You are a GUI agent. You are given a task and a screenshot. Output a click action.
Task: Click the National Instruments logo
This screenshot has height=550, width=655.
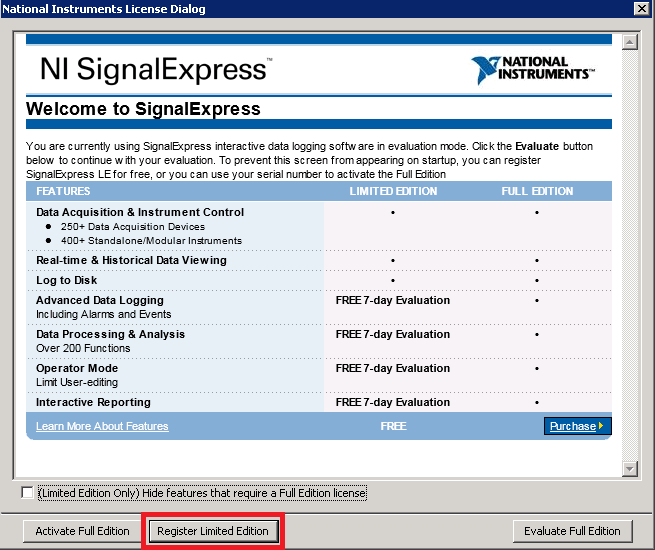point(533,70)
